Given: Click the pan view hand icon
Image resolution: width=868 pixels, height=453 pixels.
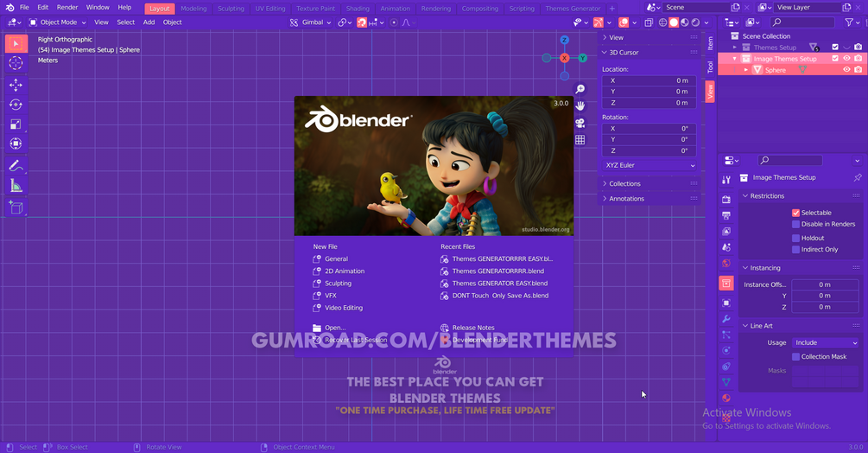Looking at the screenshot, I should [x=580, y=105].
